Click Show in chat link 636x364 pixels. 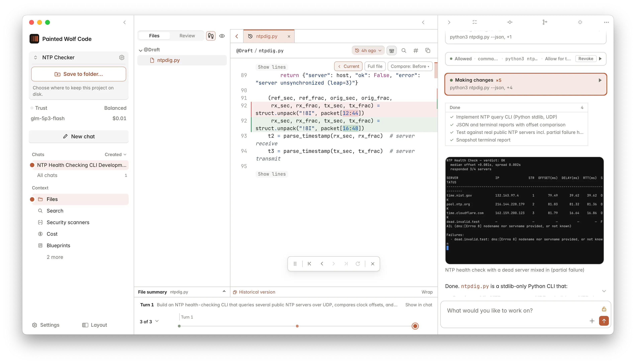[x=418, y=305]
